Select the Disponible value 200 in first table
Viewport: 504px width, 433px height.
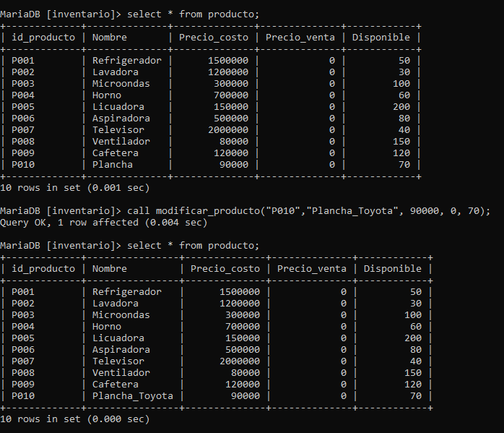(x=401, y=107)
